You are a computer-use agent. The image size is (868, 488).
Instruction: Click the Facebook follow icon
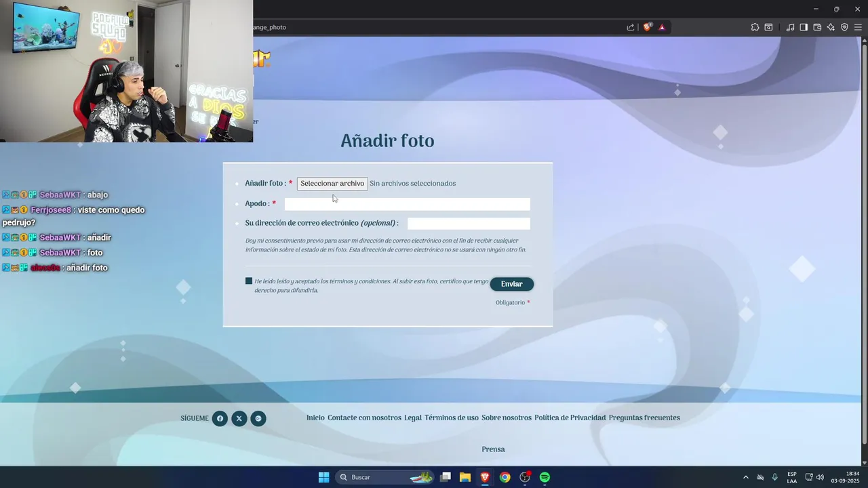pyautogui.click(x=220, y=419)
